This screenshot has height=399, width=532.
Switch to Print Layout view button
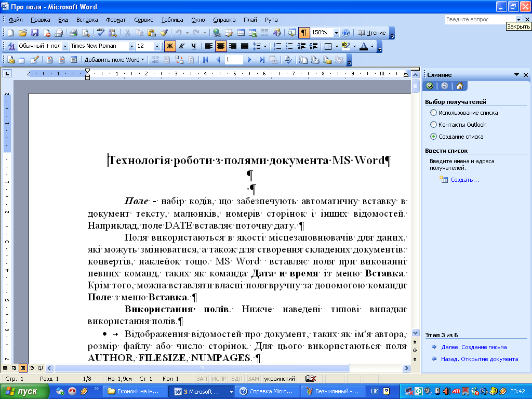tap(23, 368)
